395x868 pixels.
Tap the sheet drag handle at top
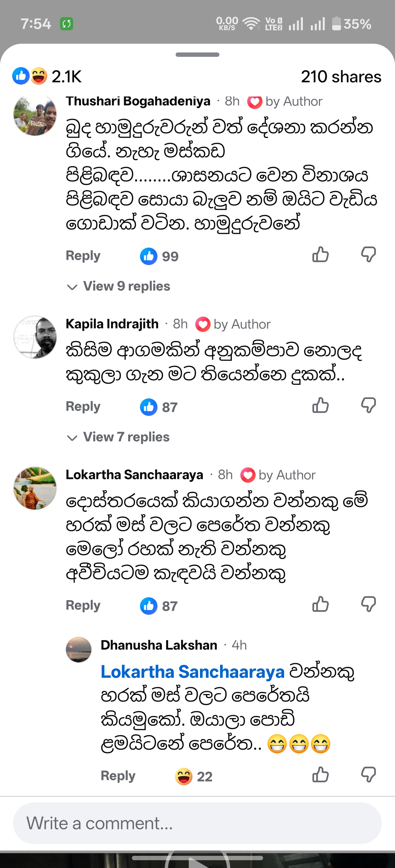197,55
